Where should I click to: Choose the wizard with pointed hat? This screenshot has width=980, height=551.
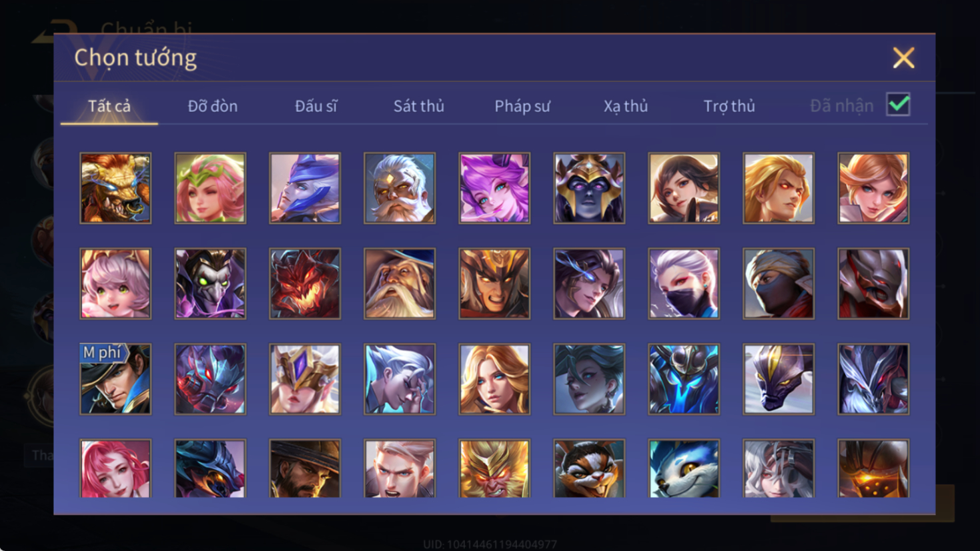coord(400,284)
